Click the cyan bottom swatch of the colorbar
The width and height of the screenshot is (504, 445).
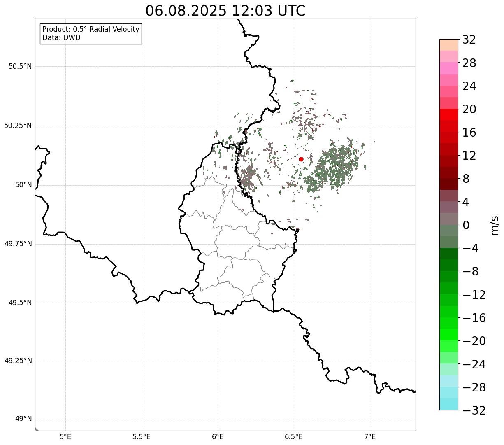pos(449,404)
